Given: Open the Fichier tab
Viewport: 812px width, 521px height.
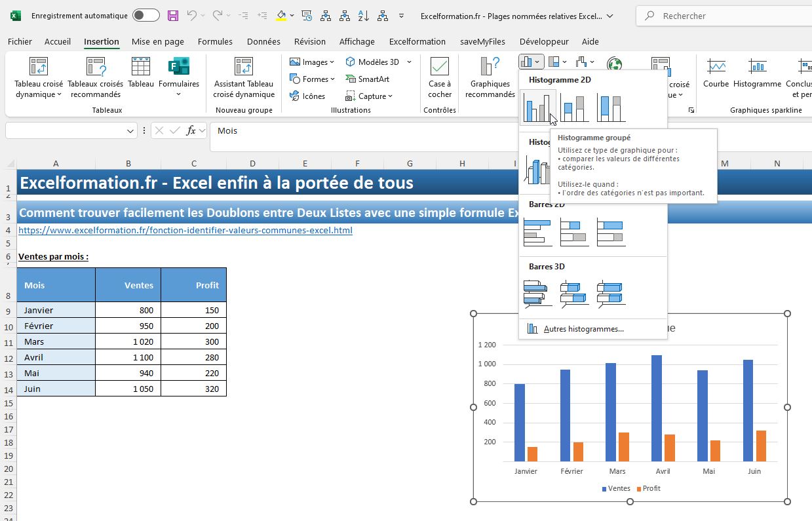Looking at the screenshot, I should (x=20, y=41).
